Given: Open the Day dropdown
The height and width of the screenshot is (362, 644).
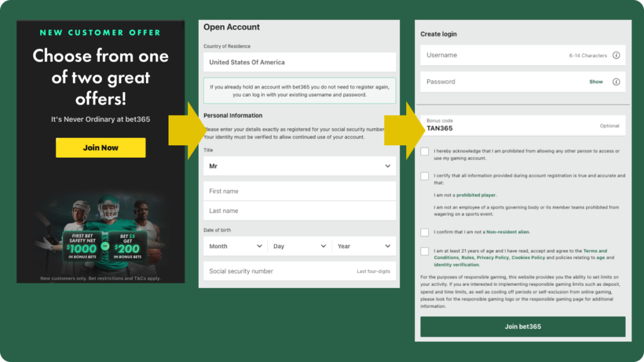Looking at the screenshot, I should click(299, 246).
